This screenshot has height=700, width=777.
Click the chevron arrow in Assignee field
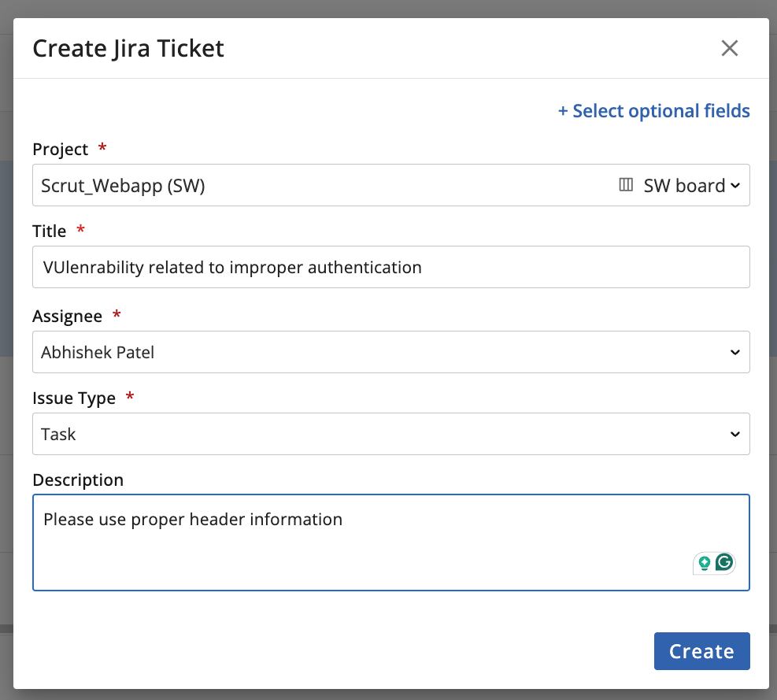(x=735, y=353)
